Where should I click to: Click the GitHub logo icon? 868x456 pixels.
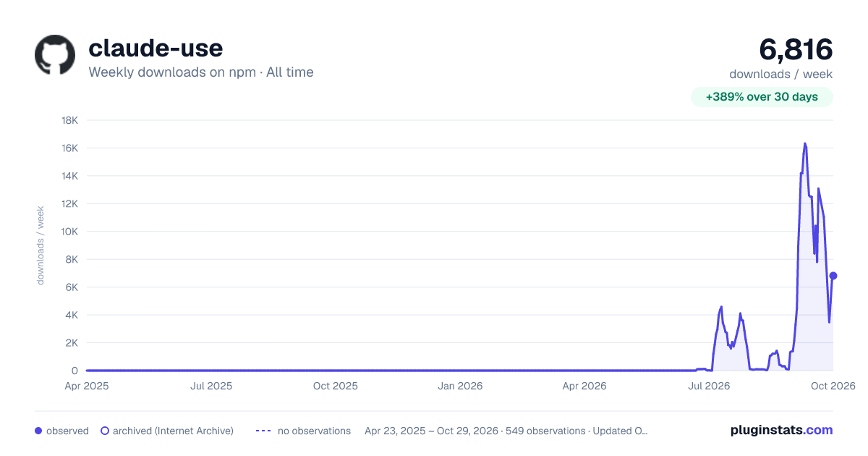point(55,54)
